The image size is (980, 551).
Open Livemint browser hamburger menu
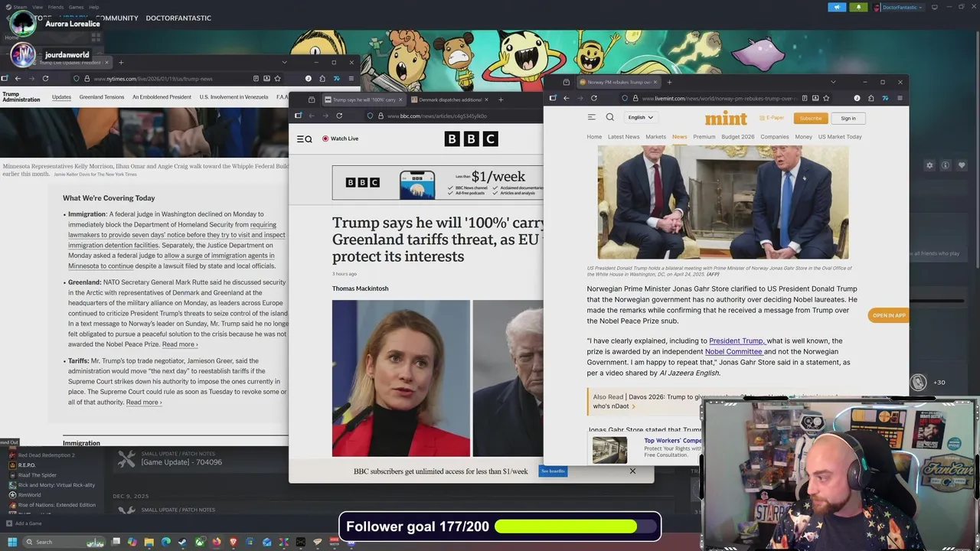[900, 98]
